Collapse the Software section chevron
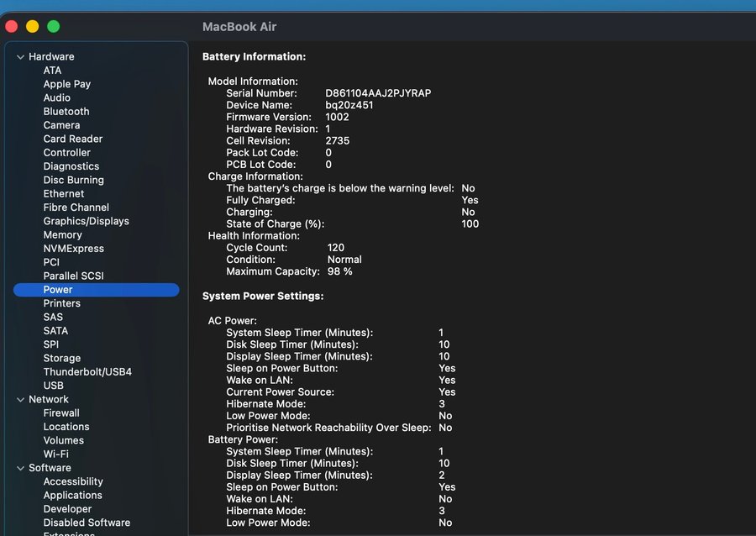Viewport: 756px width, 536px height. point(20,468)
